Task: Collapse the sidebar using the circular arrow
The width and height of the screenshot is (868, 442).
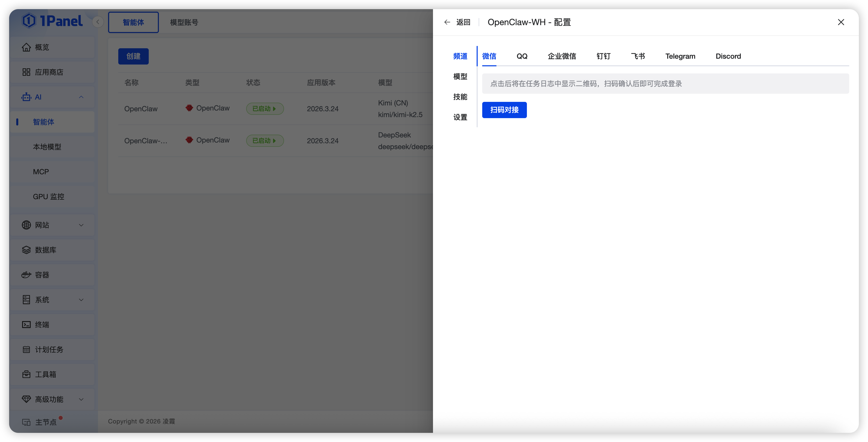Action: [98, 22]
